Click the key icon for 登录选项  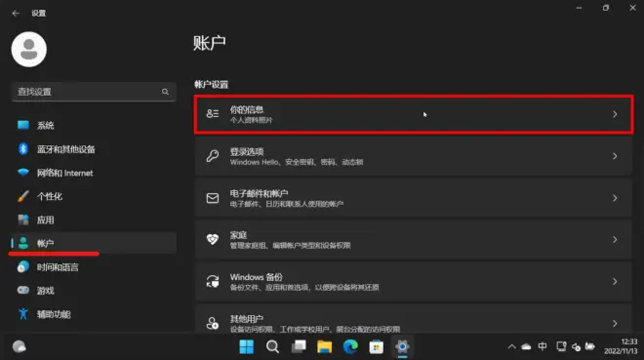pos(213,156)
